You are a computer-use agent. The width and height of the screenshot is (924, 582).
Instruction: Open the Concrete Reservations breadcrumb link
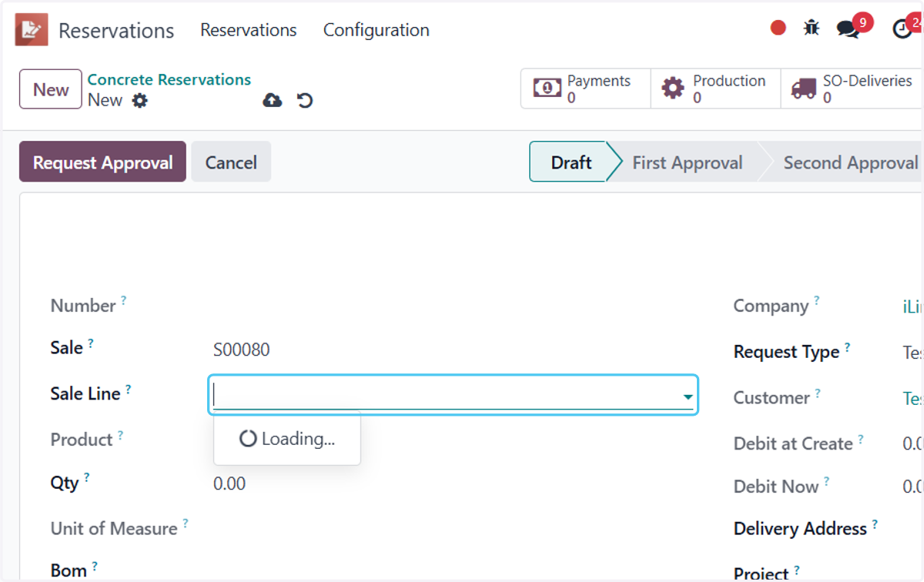(x=169, y=79)
